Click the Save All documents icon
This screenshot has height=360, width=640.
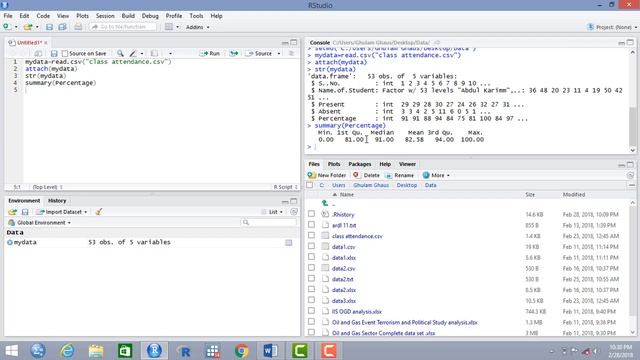(x=62, y=27)
